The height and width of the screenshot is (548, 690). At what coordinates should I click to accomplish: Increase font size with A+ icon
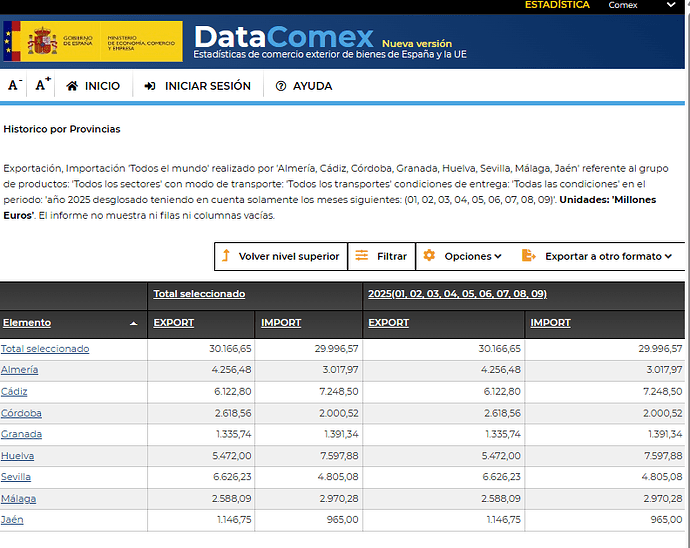coord(42,86)
